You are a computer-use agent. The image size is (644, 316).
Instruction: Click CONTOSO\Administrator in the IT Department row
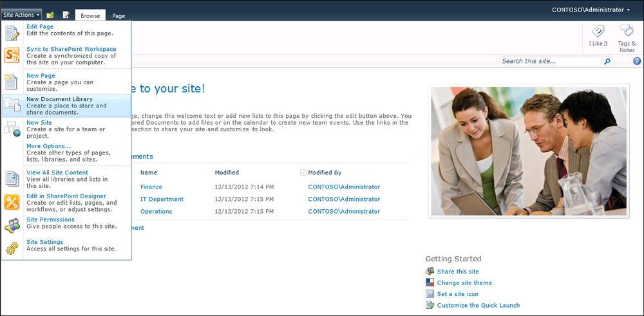click(x=344, y=199)
